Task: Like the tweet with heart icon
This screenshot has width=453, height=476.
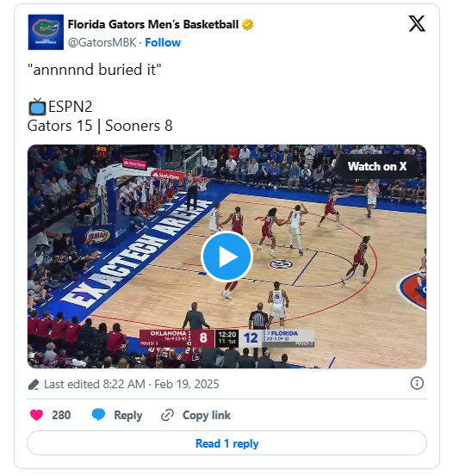Action: [36, 415]
